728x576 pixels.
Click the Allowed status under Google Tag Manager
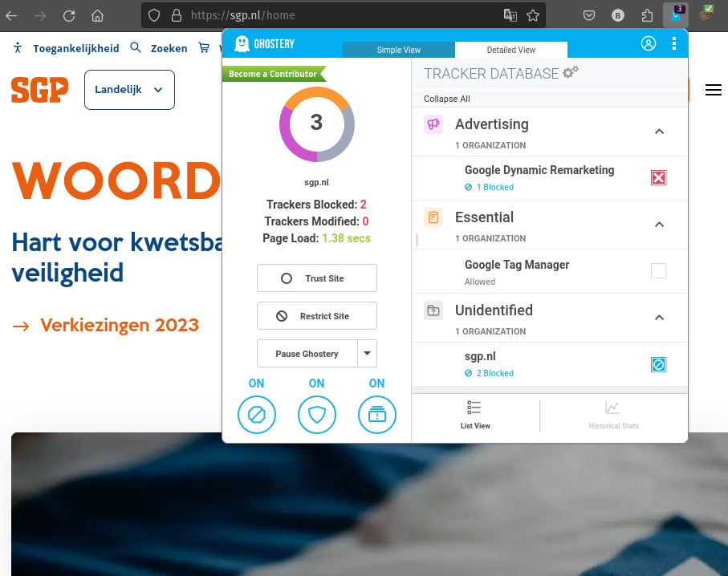click(x=480, y=282)
